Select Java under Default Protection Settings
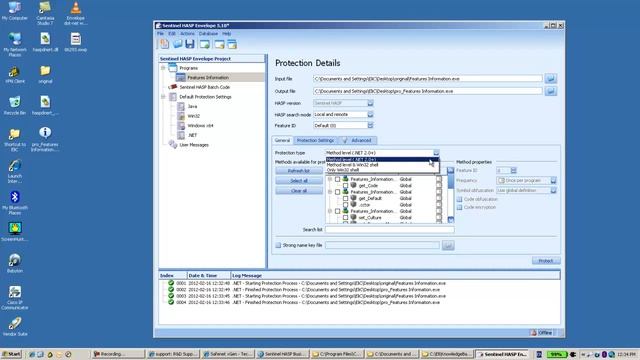 click(192, 106)
